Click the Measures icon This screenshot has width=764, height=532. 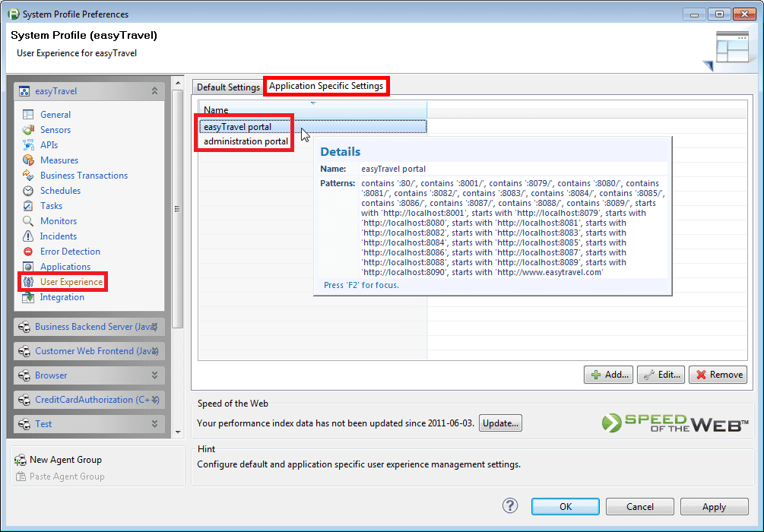click(28, 160)
